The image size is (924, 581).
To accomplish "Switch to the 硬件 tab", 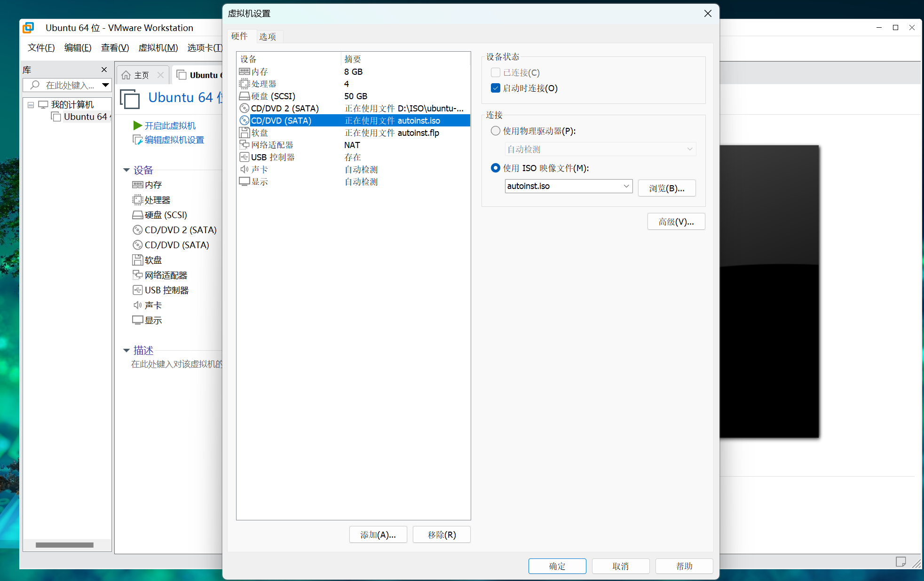I will pos(239,36).
